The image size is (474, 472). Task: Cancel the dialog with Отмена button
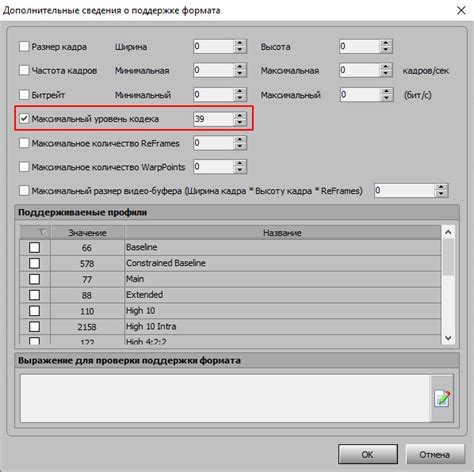click(x=435, y=454)
